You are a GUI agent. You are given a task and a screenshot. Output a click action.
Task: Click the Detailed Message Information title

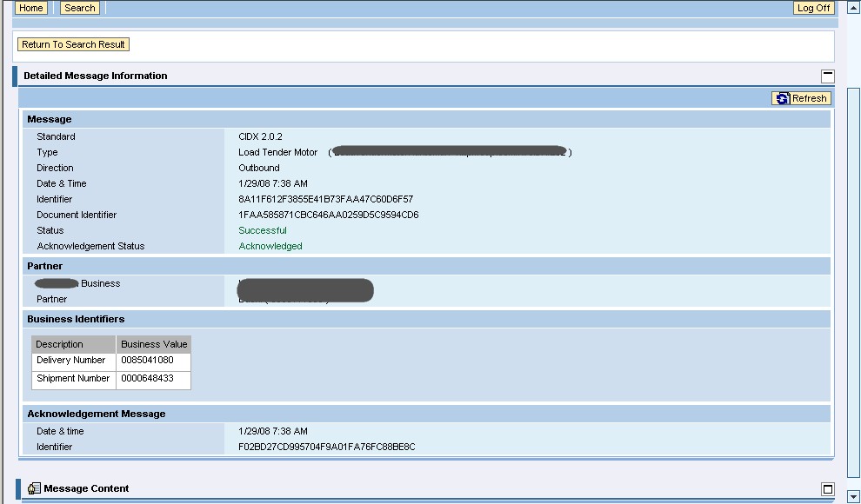click(x=95, y=76)
